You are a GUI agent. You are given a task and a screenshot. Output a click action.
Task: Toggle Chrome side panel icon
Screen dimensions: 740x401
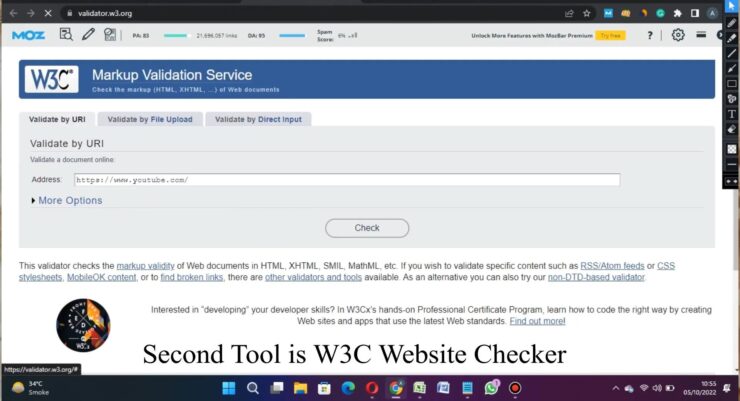(x=695, y=13)
